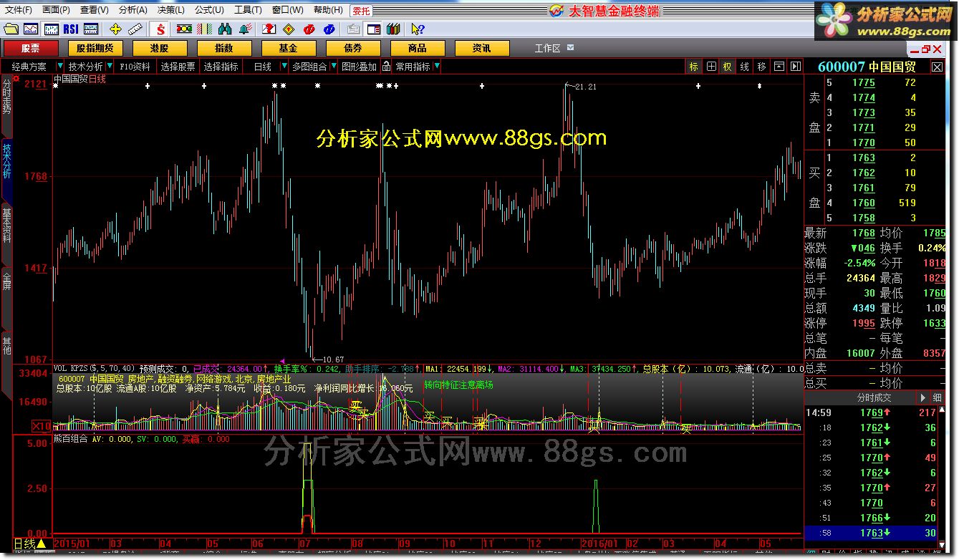This screenshot has height=560, width=959.
Task: Open the 画面(P) menu
Action: coord(56,10)
